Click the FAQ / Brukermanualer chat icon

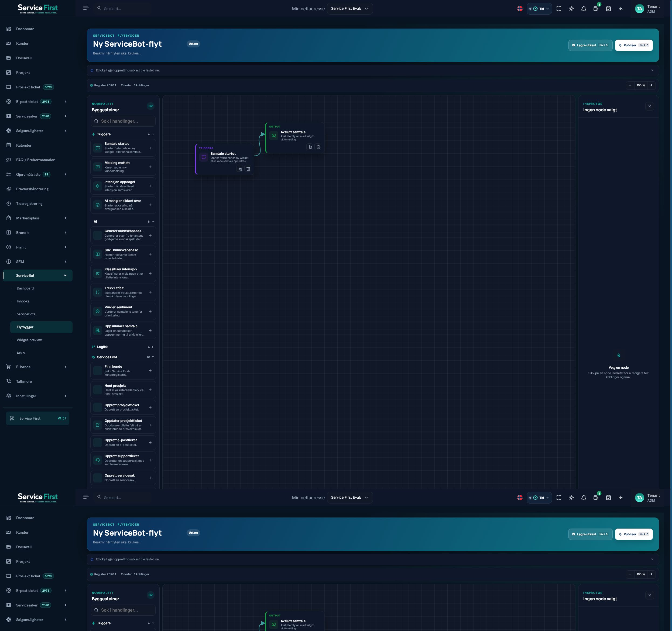[x=9, y=160]
